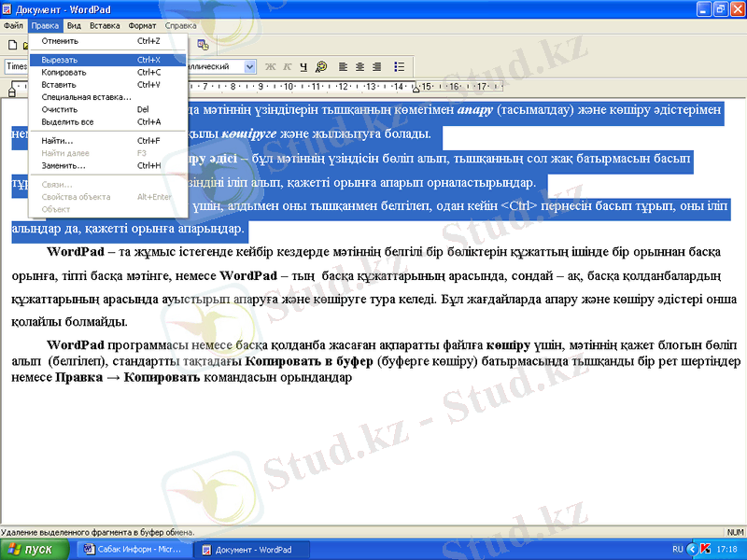Expand the font script dropdown arrow

250,67
